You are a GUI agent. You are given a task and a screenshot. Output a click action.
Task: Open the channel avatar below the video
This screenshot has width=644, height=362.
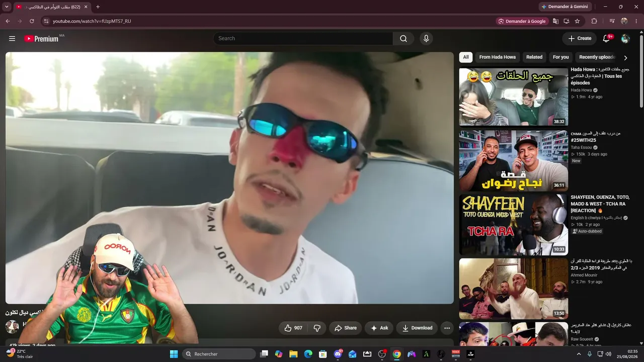click(12, 326)
